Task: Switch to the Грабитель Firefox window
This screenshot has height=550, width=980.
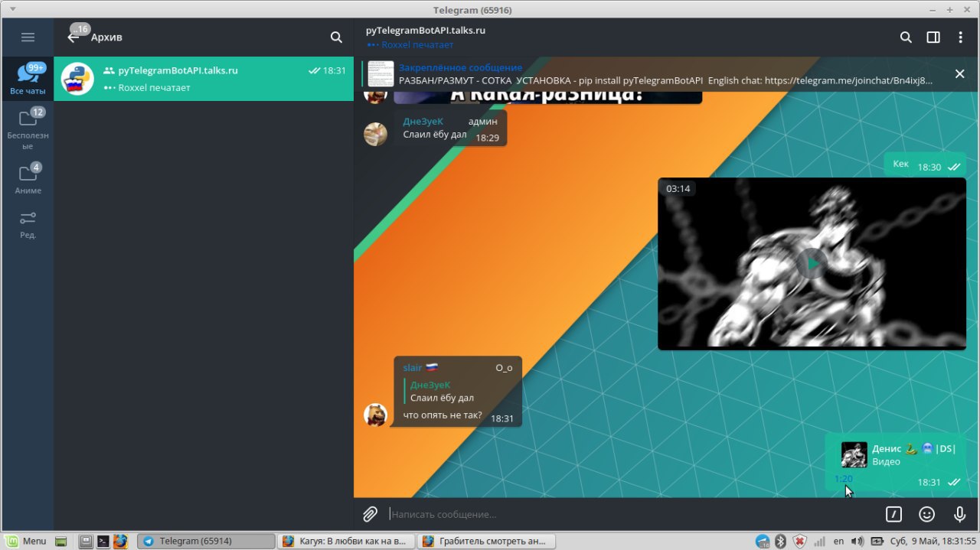Action: pos(485,541)
